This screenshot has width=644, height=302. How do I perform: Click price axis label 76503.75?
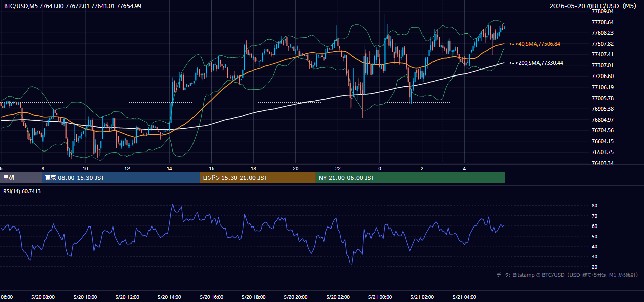click(603, 152)
